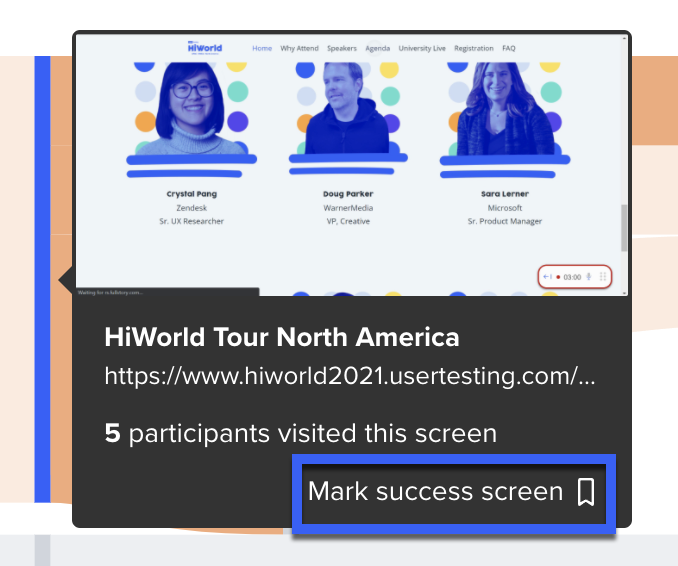Select the Registration nav link
This screenshot has height=566, width=678.
tap(473, 48)
